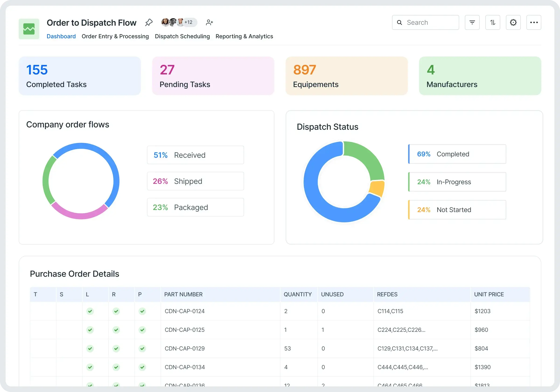Click the yellow segment of Dispatch donut
This screenshot has width=560, height=392.
tap(377, 188)
